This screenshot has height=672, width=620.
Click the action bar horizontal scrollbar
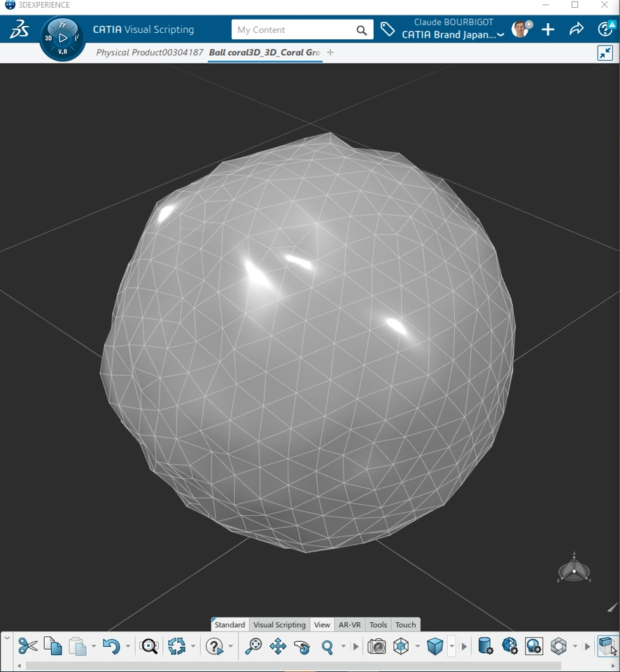(293, 666)
